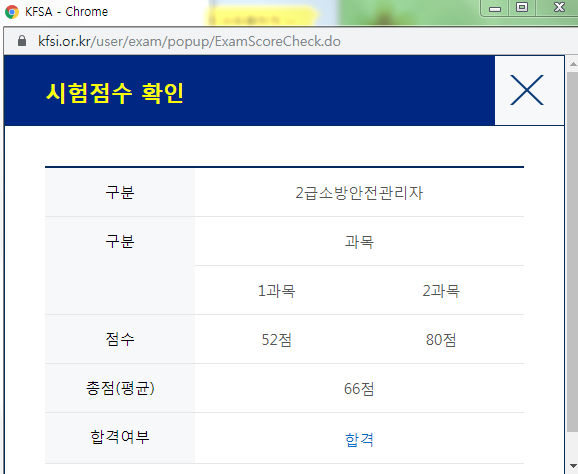This screenshot has height=474, width=578.
Task: Click the 66점 average score
Action: click(359, 388)
